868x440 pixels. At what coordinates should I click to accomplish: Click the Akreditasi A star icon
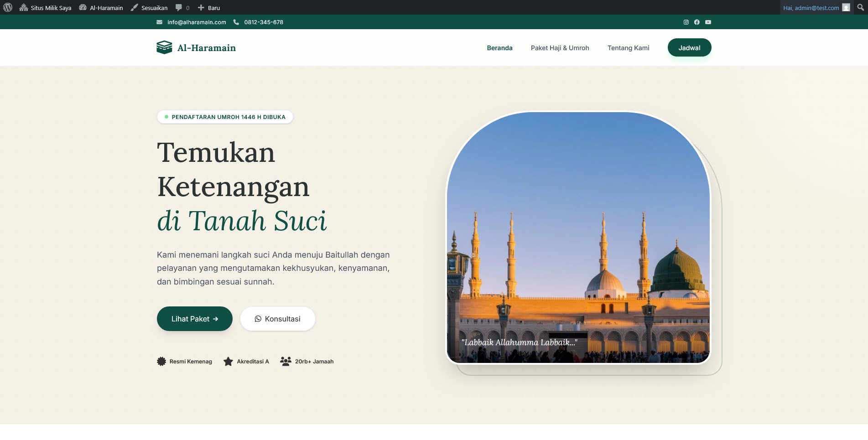tap(228, 362)
